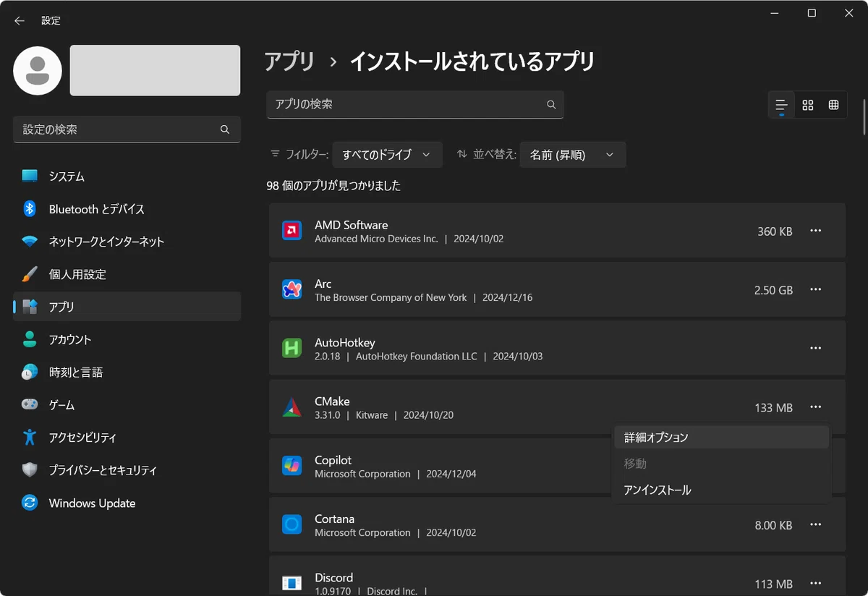
Task: Click the 113 MB size value
Action: pos(773,584)
